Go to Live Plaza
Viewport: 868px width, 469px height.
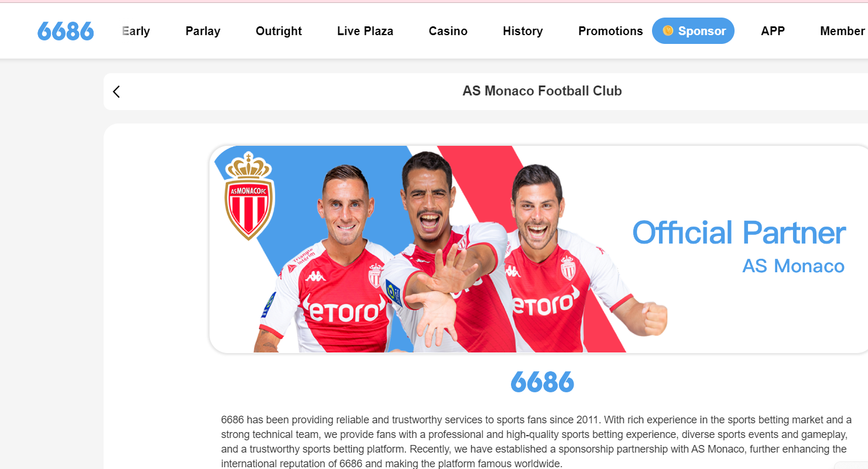pyautogui.click(x=365, y=31)
